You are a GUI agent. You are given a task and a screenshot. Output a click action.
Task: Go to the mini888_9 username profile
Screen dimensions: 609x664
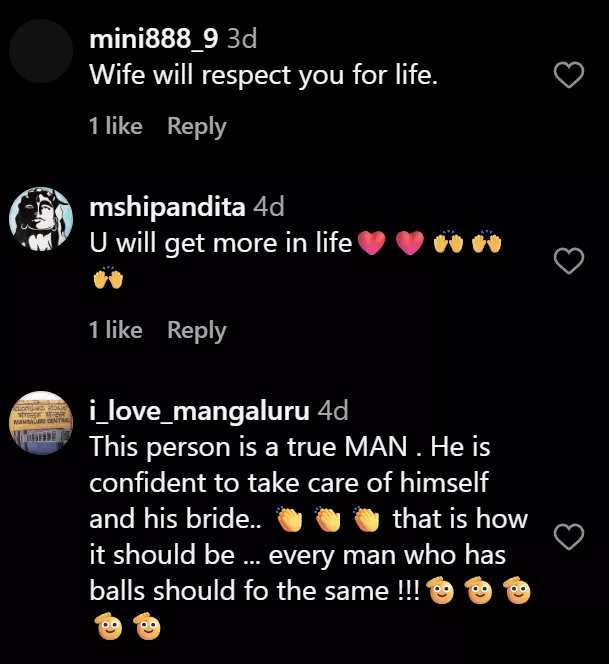tap(154, 39)
